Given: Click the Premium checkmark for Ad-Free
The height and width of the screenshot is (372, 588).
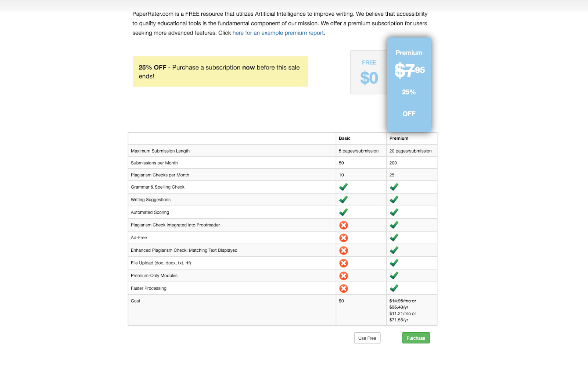Looking at the screenshot, I should click(x=394, y=237).
